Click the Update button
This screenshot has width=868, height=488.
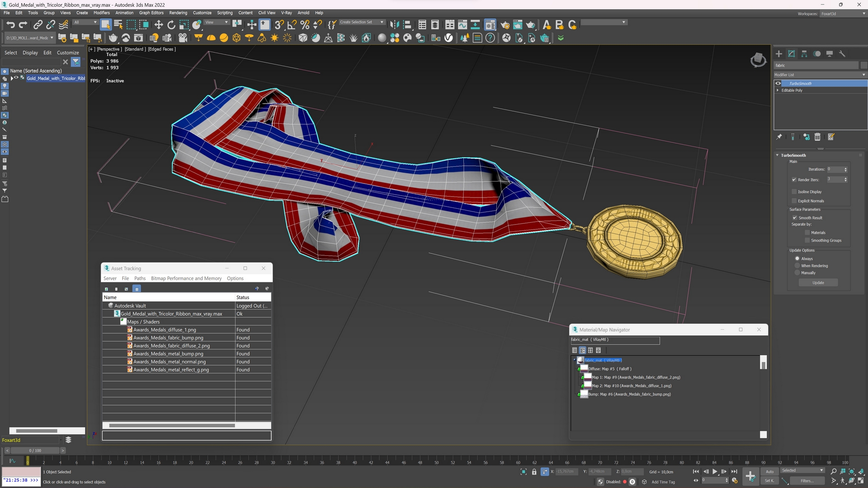click(818, 283)
